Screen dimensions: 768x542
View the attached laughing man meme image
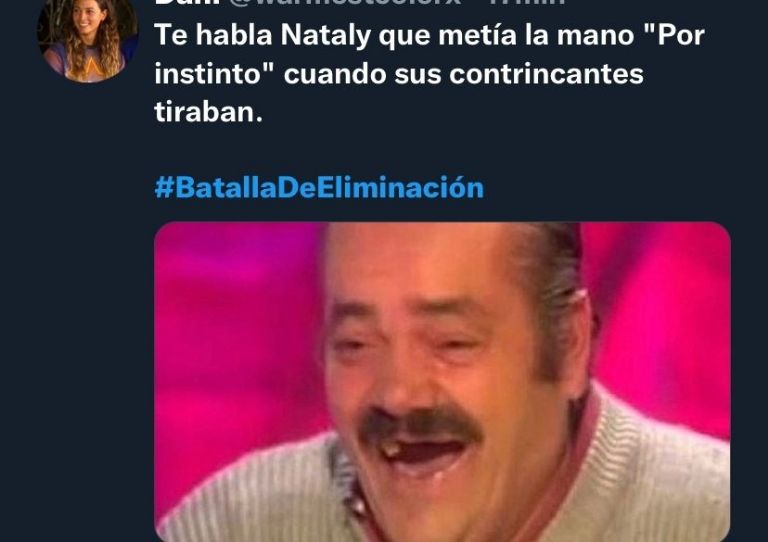click(x=442, y=381)
